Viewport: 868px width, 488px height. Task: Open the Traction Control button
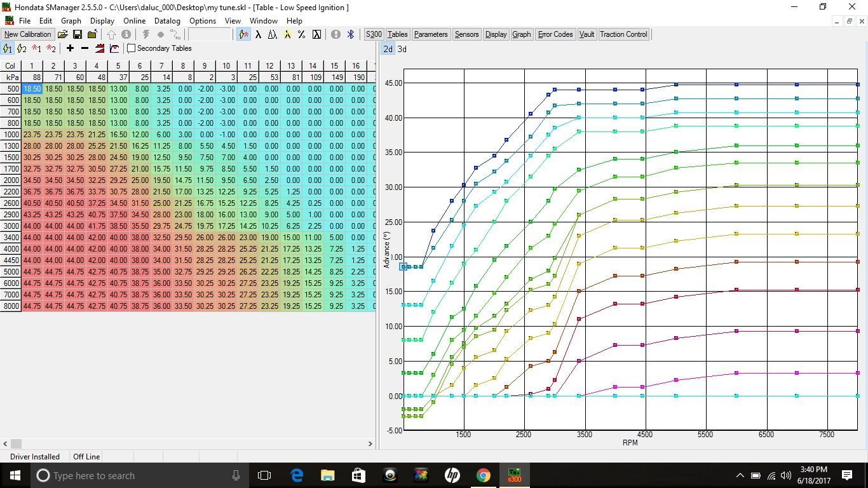(623, 34)
